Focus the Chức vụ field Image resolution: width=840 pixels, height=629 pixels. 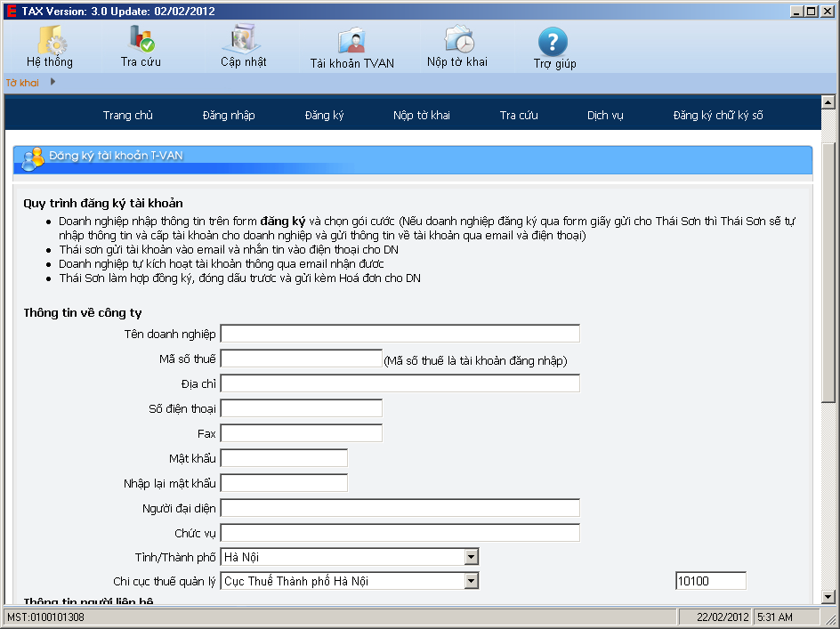click(400, 533)
